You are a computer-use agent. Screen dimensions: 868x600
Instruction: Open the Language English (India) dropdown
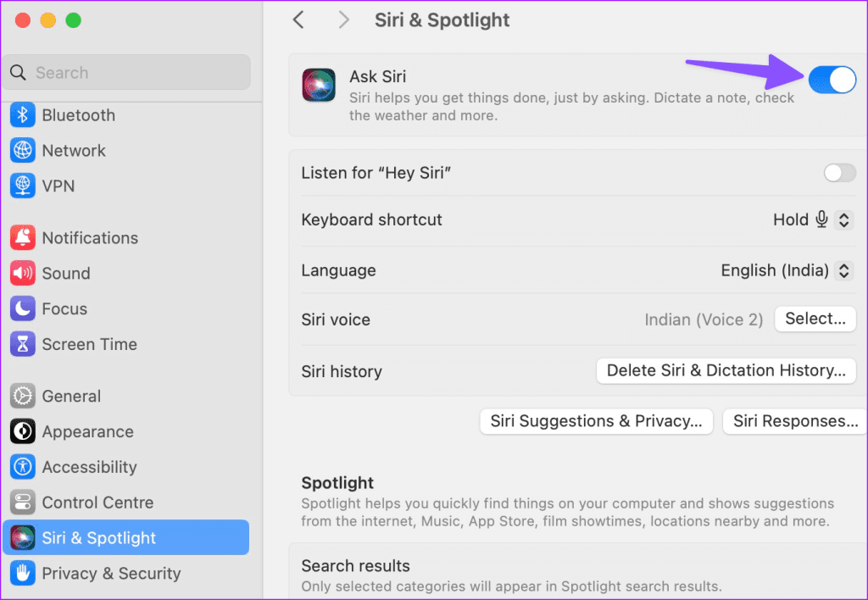click(x=843, y=270)
